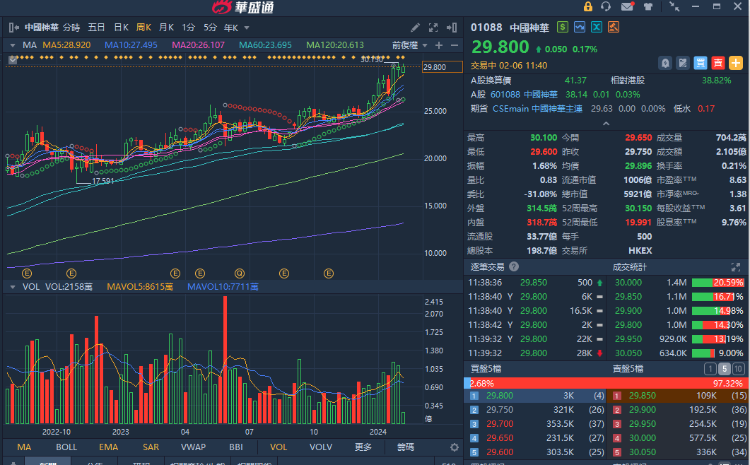Open indicator settings gear icon
This screenshot has height=465, width=750.
coord(454,447)
